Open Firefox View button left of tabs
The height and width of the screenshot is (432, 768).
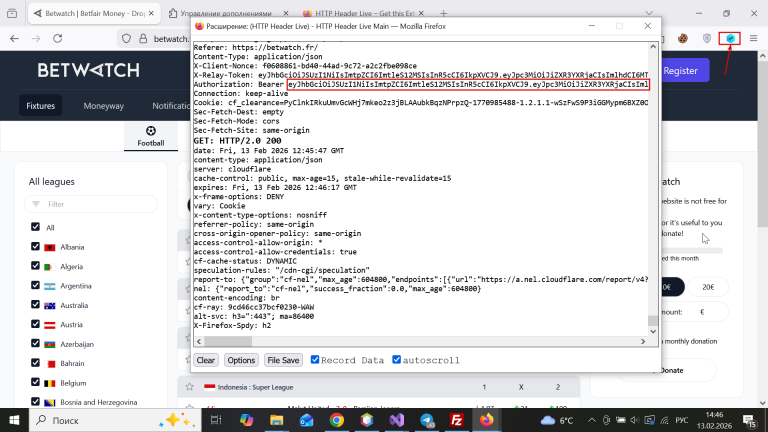coord(12,13)
